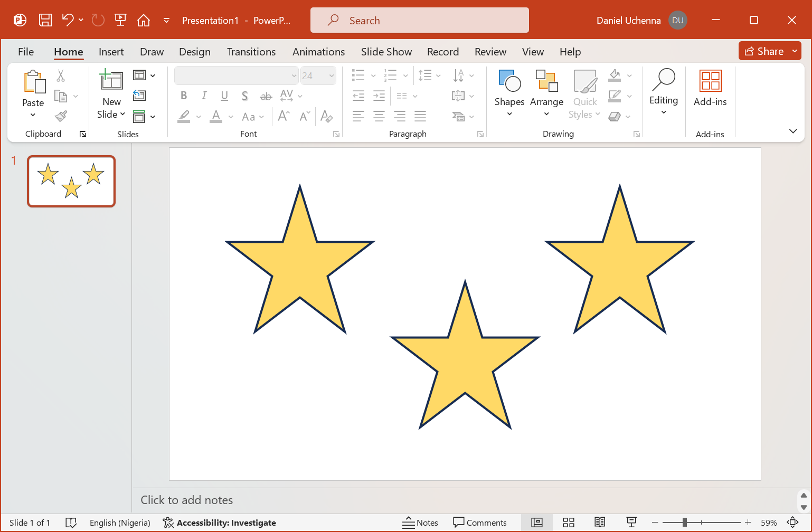Viewport: 812px width, 532px height.
Task: Click the Undo arrow icon
Action: [x=68, y=20]
